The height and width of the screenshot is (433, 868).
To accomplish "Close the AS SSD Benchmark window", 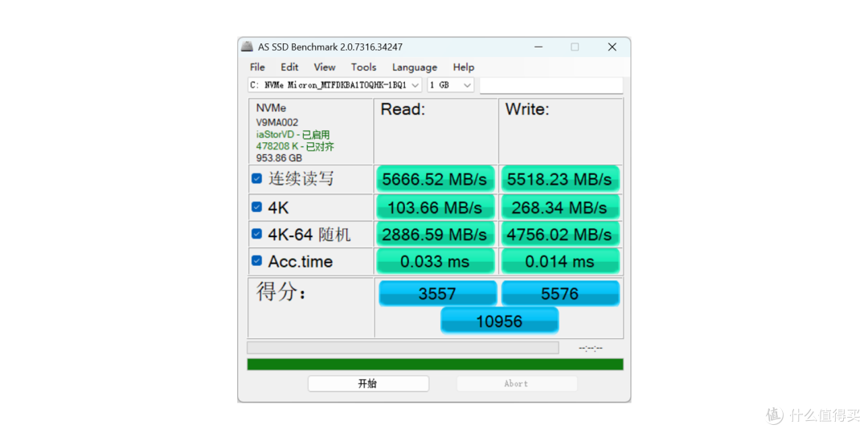I will [x=612, y=47].
